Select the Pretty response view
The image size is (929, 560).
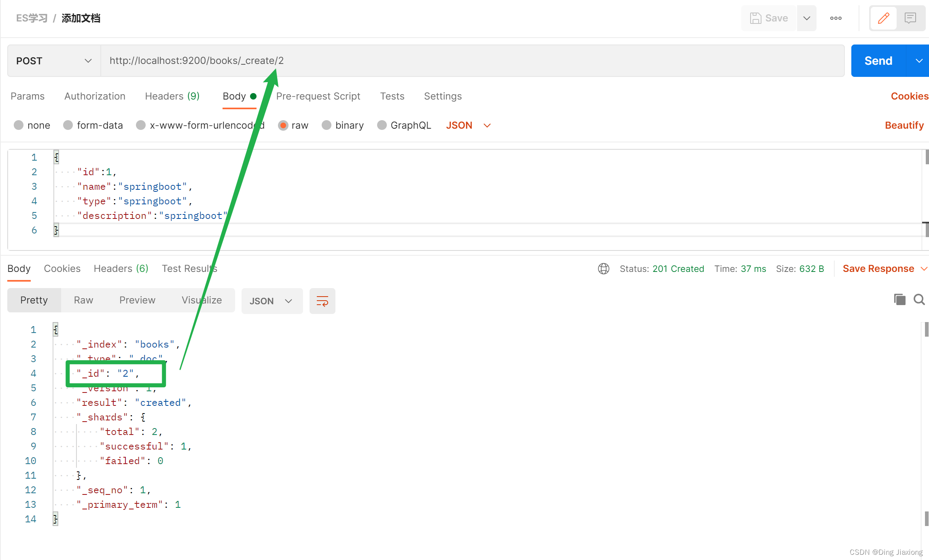point(34,300)
